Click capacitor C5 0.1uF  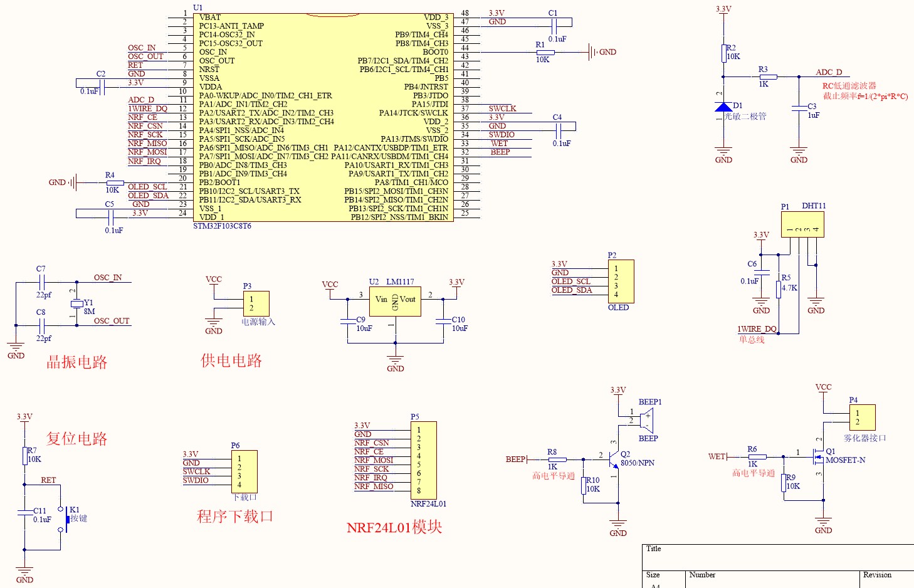[x=110, y=217]
